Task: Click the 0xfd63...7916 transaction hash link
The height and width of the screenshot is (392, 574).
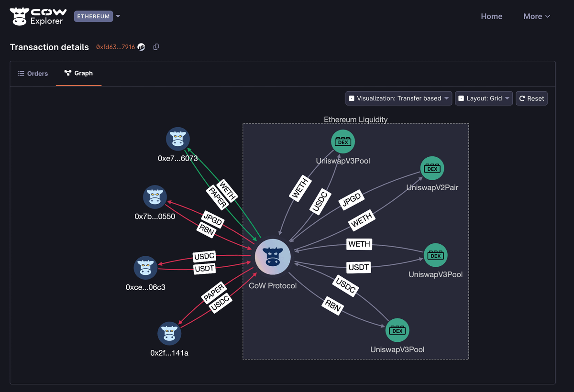Action: click(x=115, y=47)
